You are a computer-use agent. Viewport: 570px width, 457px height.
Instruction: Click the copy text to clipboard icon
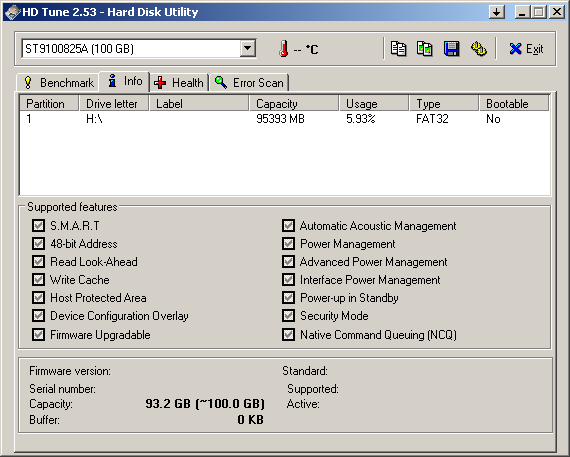tap(398, 49)
